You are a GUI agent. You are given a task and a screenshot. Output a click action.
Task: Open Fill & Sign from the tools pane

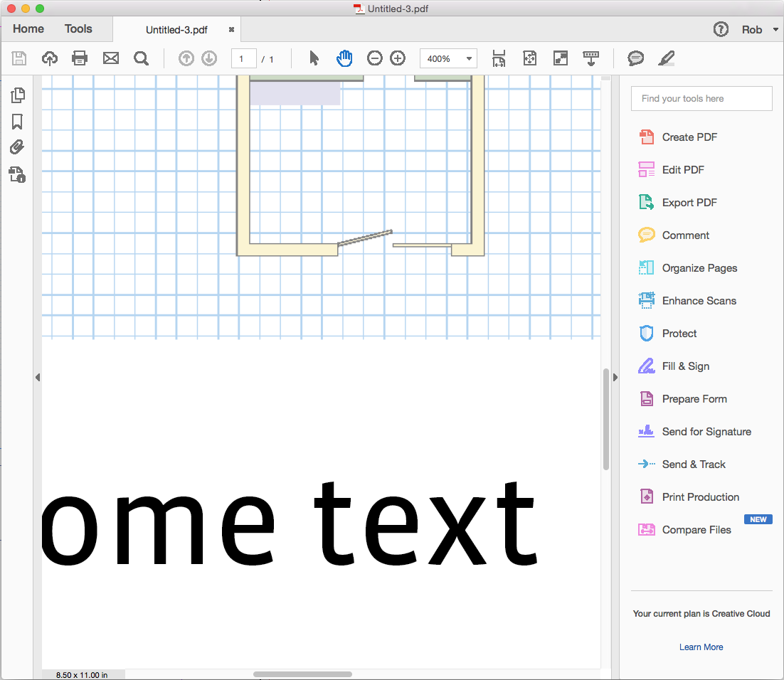pyautogui.click(x=682, y=366)
